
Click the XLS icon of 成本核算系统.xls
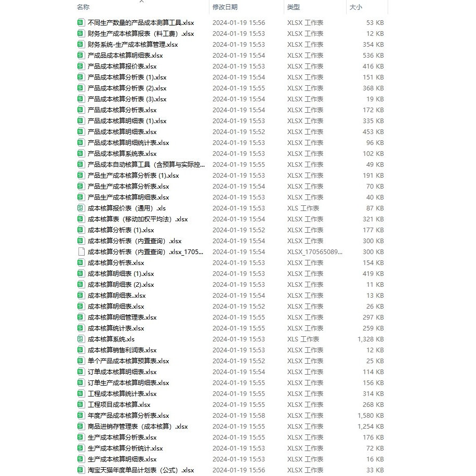click(81, 339)
